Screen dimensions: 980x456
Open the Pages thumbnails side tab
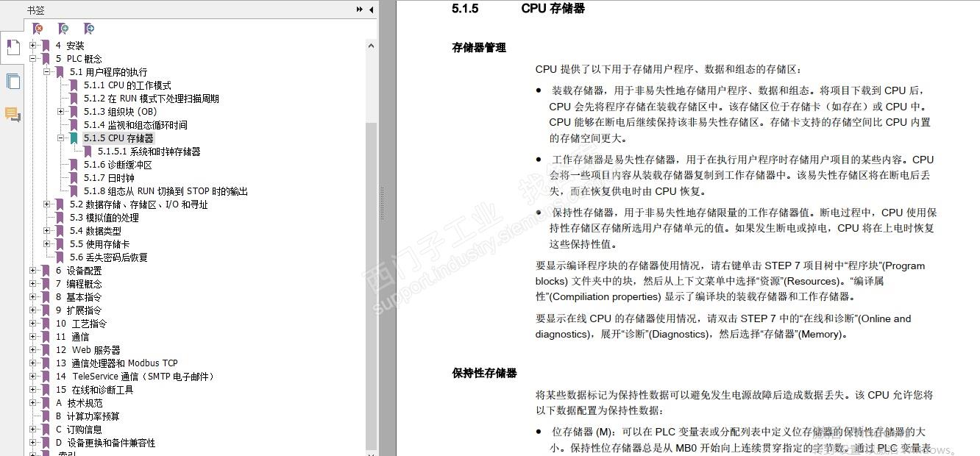tap(13, 81)
